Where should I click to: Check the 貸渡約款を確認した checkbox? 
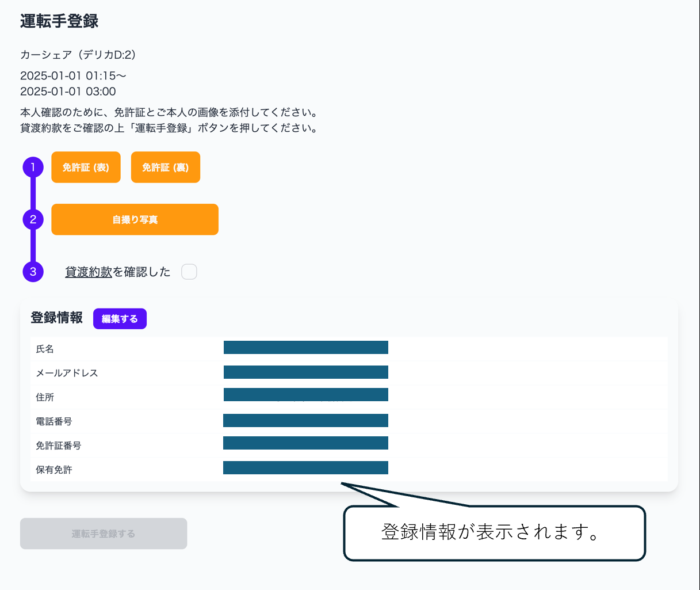189,272
